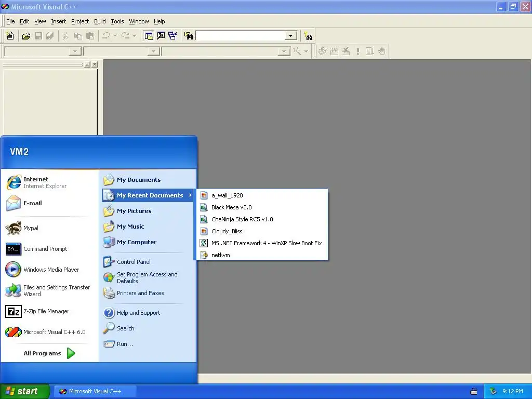Image resolution: width=532 pixels, height=399 pixels.
Task: Click the Stop Build toolbar icon
Action: click(345, 51)
